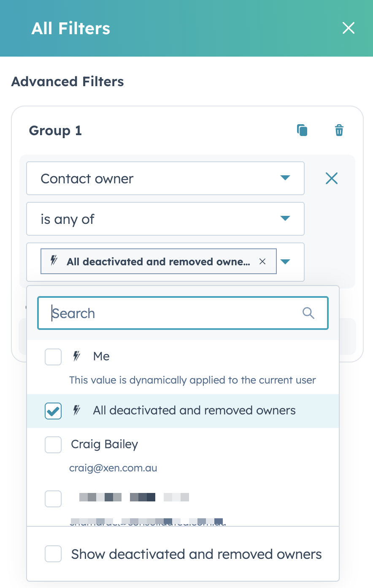The width and height of the screenshot is (373, 588).
Task: Click into the Search owners field
Action: tap(173, 313)
